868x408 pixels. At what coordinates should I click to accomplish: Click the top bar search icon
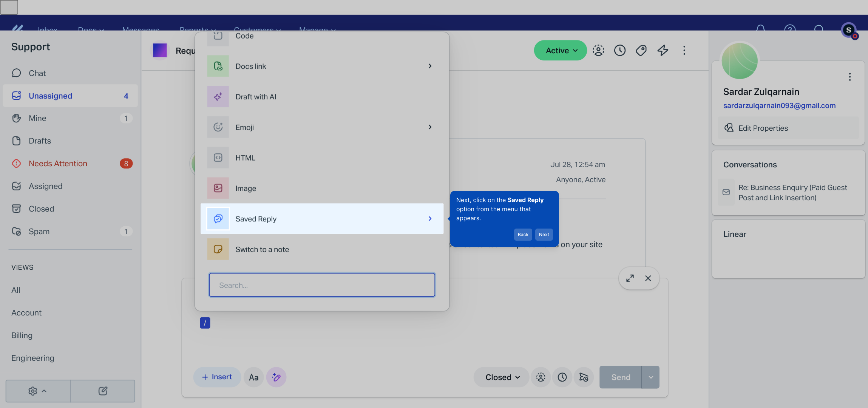(x=819, y=29)
